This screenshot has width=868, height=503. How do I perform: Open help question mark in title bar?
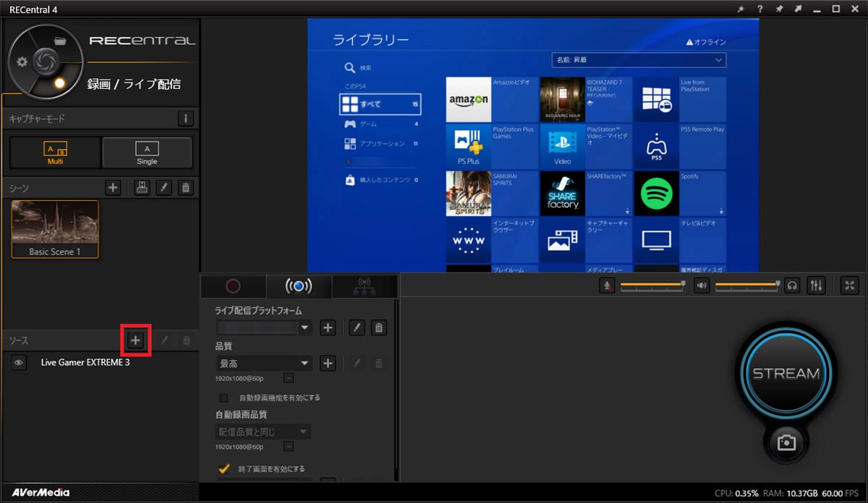(759, 9)
